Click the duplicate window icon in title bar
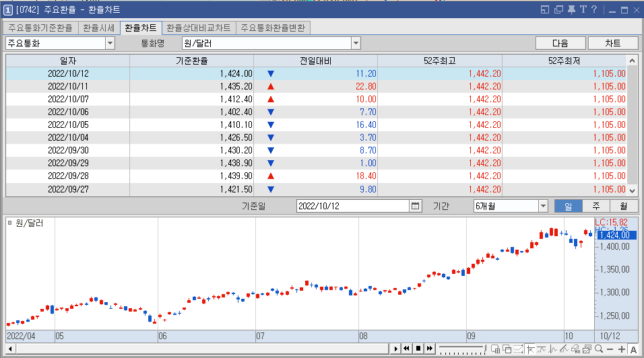The width and height of the screenshot is (644, 358). 558,10
